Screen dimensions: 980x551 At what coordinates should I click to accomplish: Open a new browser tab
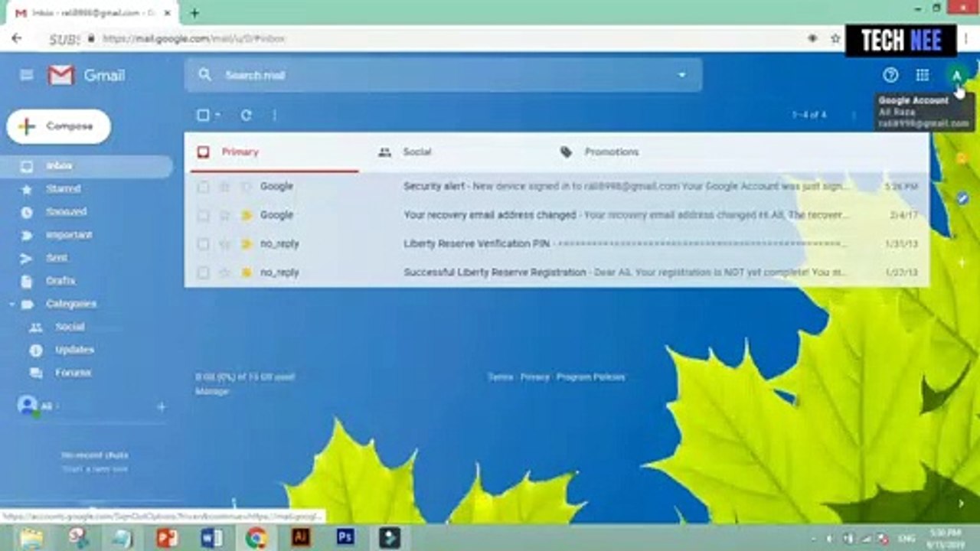(x=194, y=13)
